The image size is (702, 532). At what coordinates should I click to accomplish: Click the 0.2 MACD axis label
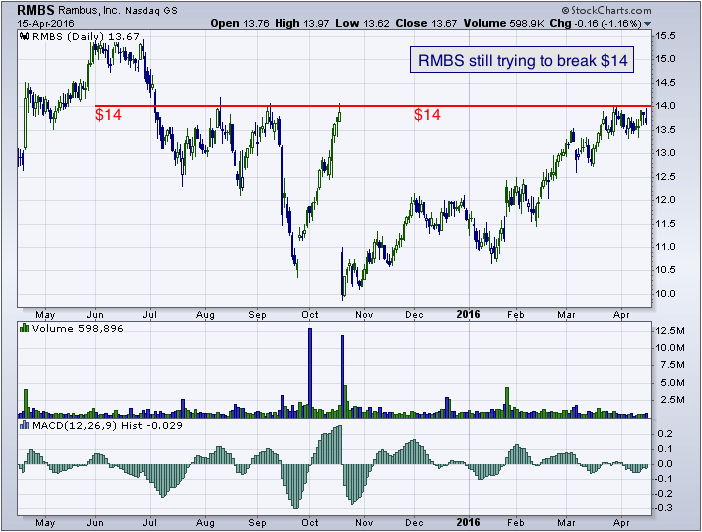665,433
